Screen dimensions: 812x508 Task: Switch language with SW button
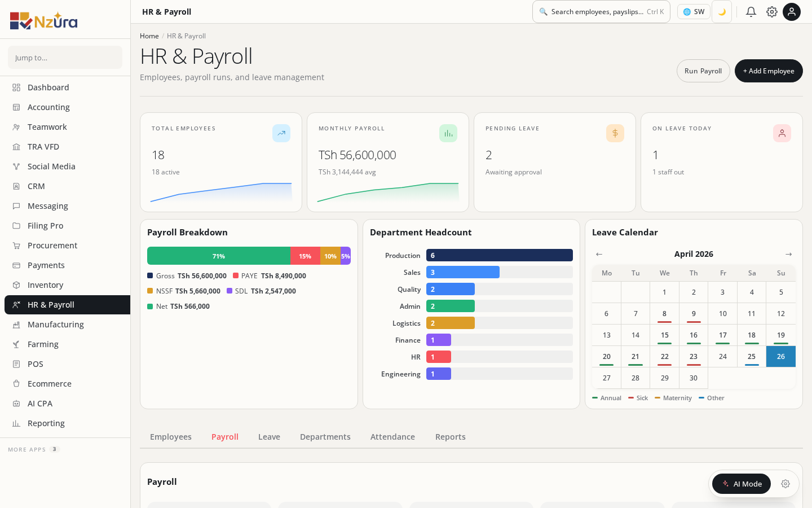point(694,12)
